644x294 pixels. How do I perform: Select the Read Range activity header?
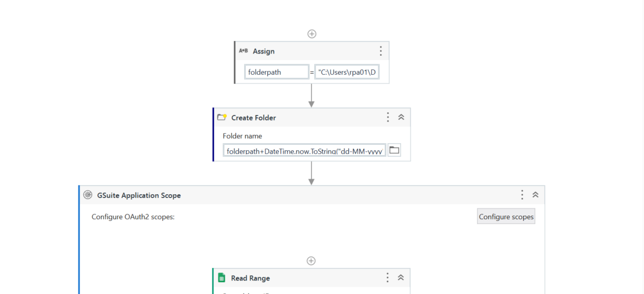pyautogui.click(x=297, y=278)
